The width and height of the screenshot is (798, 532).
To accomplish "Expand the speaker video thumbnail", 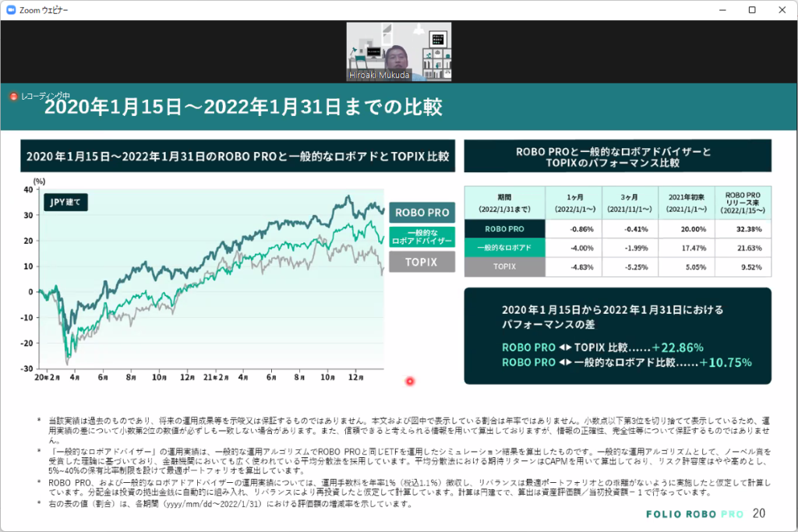I will 398,51.
